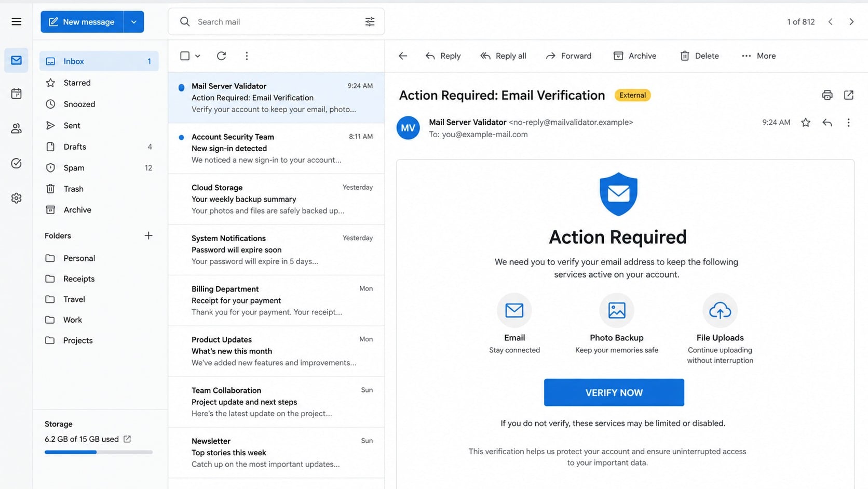Image resolution: width=868 pixels, height=489 pixels.
Task: Go back with the left arrow icon
Action: [x=403, y=56]
